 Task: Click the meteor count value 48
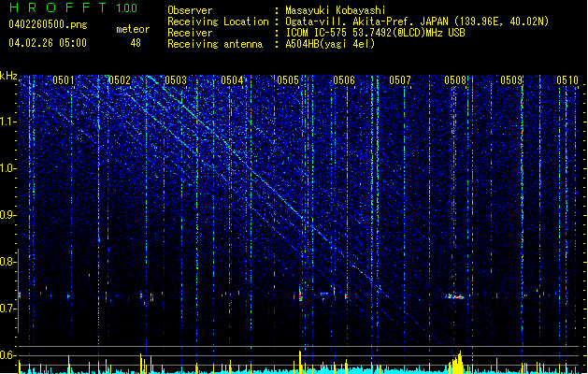point(136,43)
